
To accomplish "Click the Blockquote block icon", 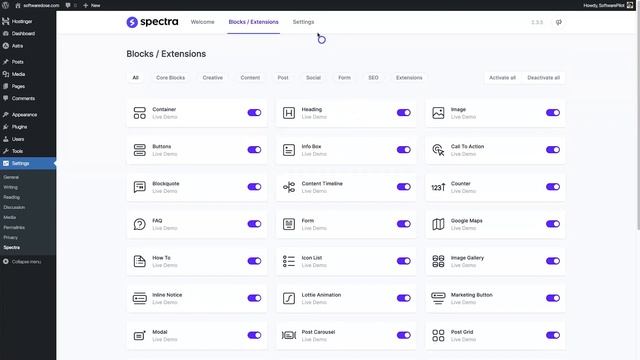I will click(x=140, y=187).
